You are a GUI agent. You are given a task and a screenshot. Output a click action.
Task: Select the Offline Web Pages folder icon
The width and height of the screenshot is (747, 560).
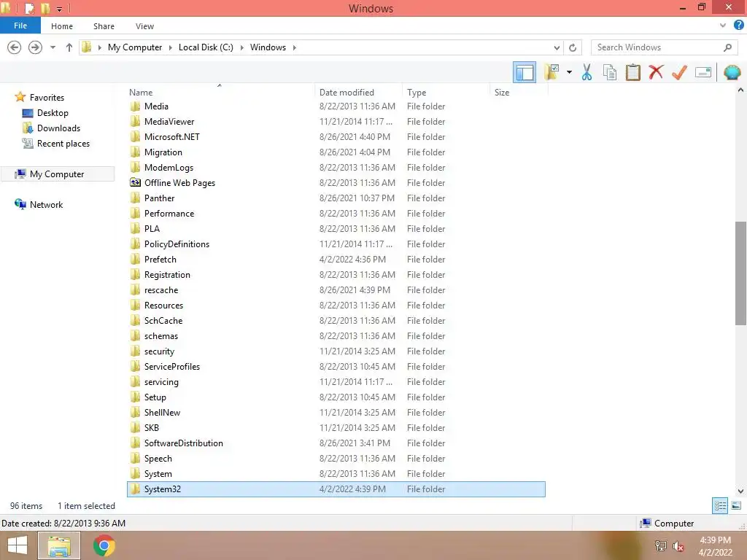[x=135, y=182]
